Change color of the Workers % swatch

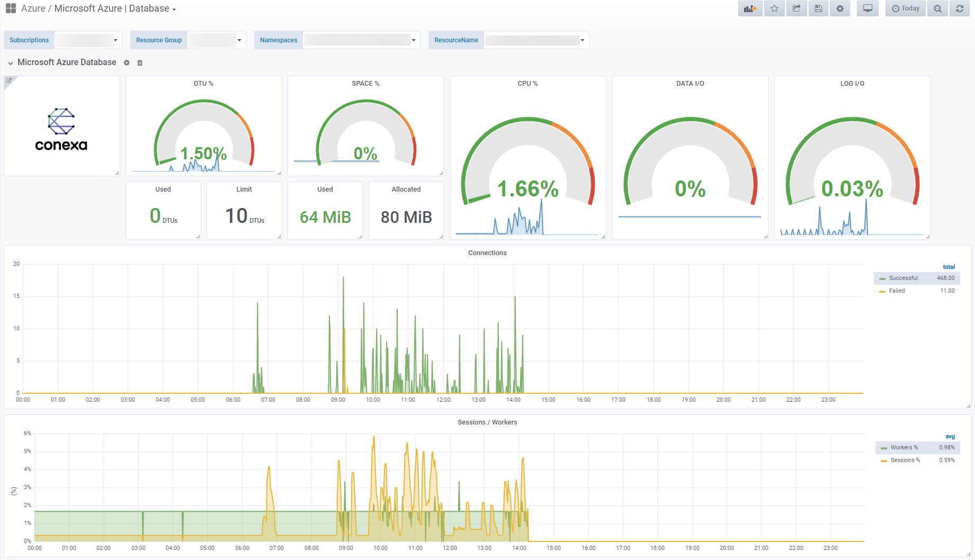coord(884,448)
